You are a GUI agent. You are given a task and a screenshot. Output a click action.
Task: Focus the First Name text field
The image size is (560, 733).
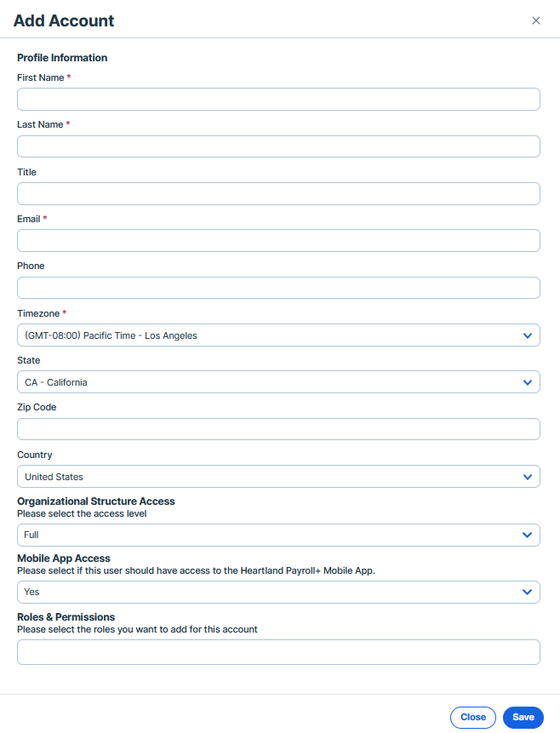pos(278,99)
